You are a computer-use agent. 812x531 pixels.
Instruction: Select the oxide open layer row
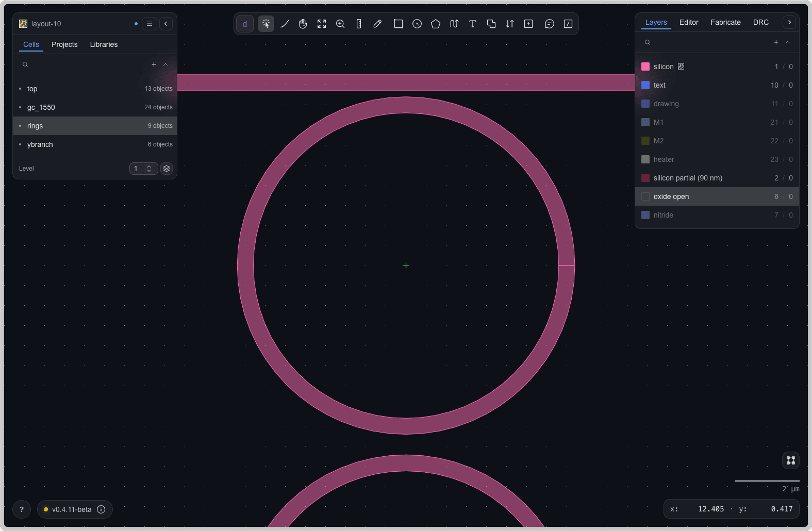pyautogui.click(x=717, y=196)
